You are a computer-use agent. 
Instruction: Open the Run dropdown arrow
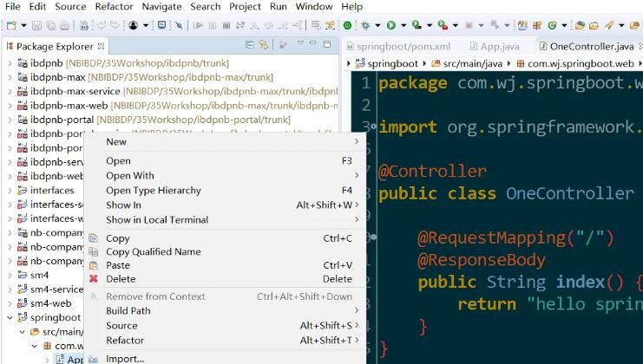[x=404, y=25]
